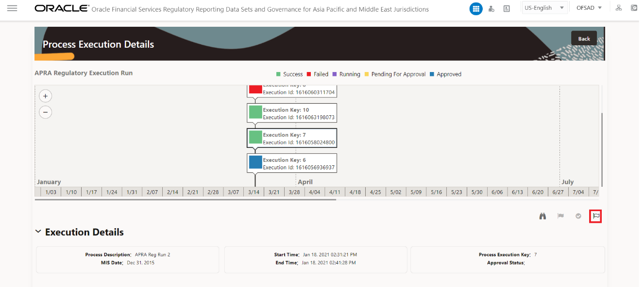Select the Execution Key: 6 node
This screenshot has width=644, height=287.
coord(291,163)
